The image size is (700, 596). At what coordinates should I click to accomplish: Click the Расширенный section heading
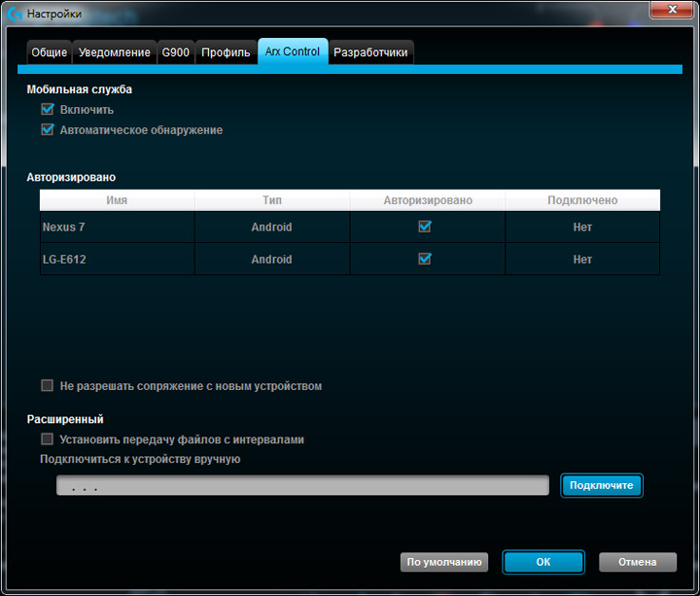(65, 419)
